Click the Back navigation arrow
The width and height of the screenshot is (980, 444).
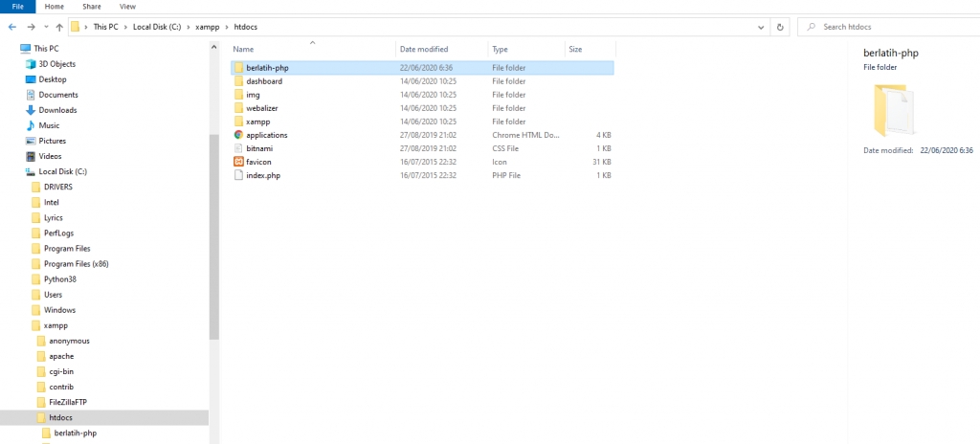point(11,27)
